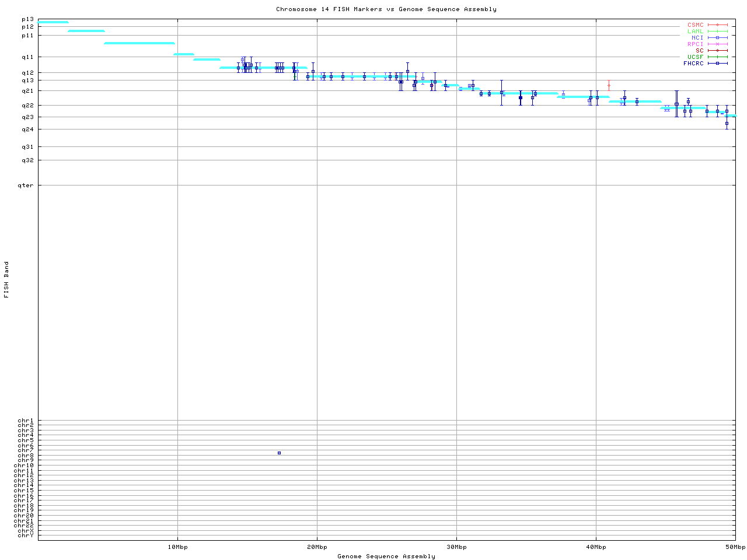Screen dimensions: 747x560
Task: Click the FHCRC legend square marker
Action: click(x=717, y=63)
